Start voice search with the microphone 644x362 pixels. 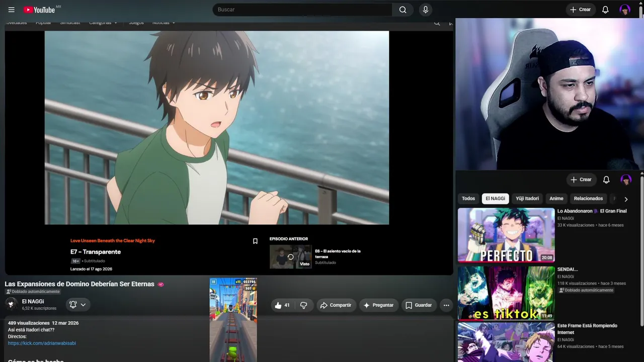(426, 10)
